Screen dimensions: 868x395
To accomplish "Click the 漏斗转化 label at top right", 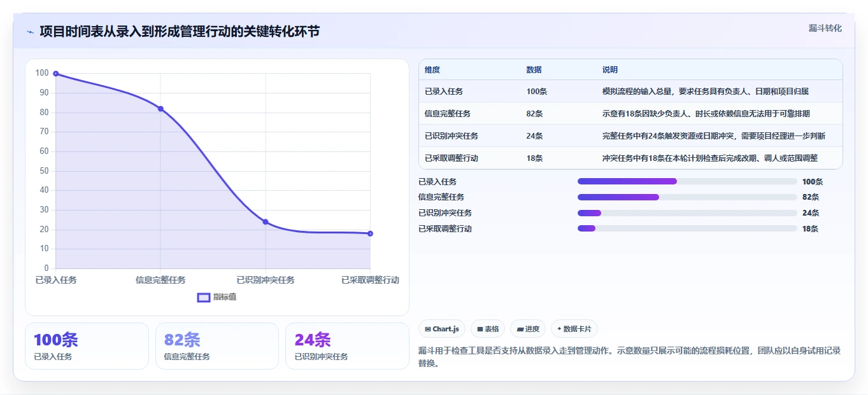I will [825, 28].
